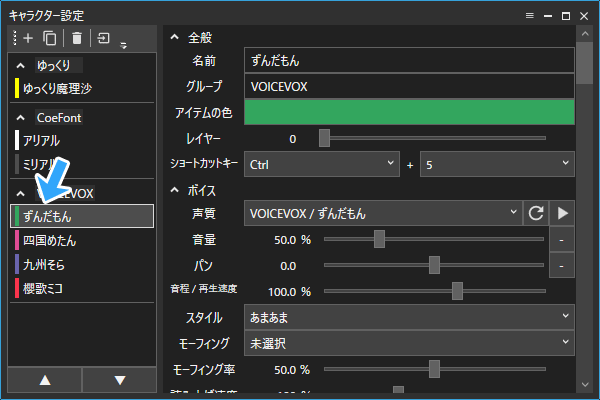
Task: Select 九州そら character
Action: [82, 264]
